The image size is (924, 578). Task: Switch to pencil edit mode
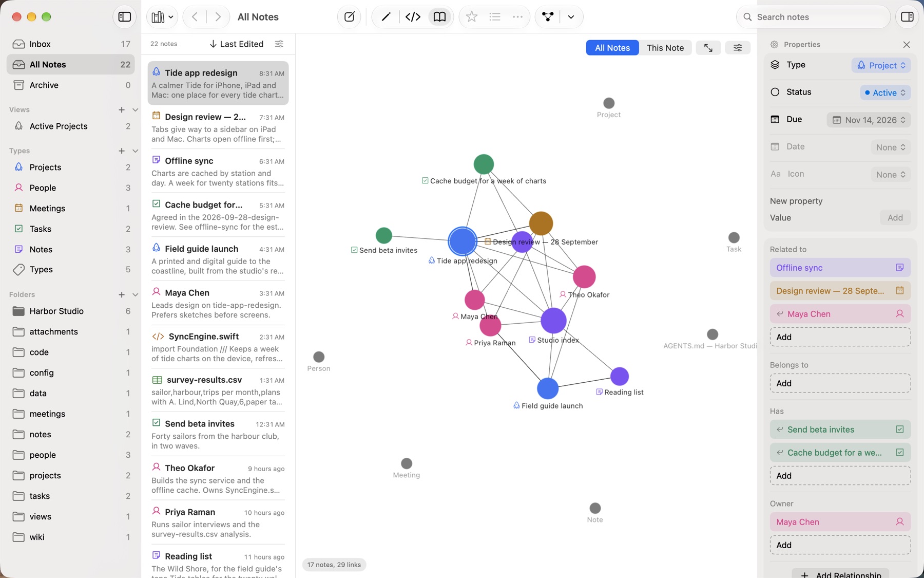coord(386,17)
